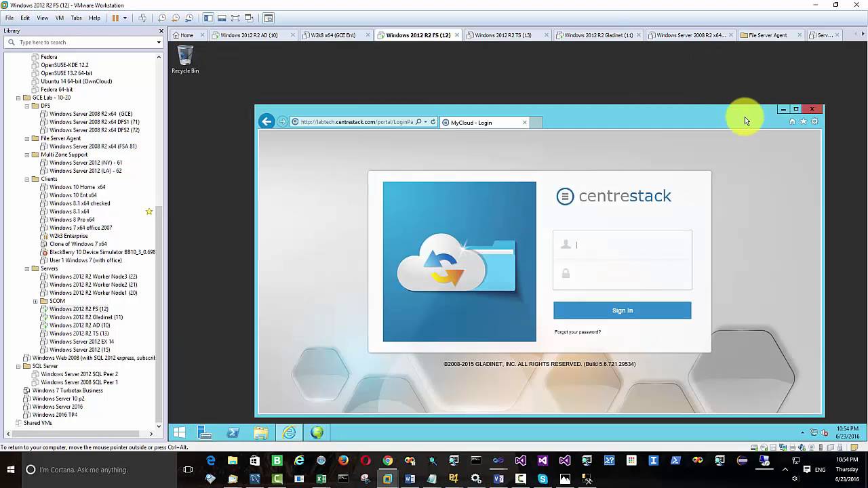Click the password input field

[623, 274]
